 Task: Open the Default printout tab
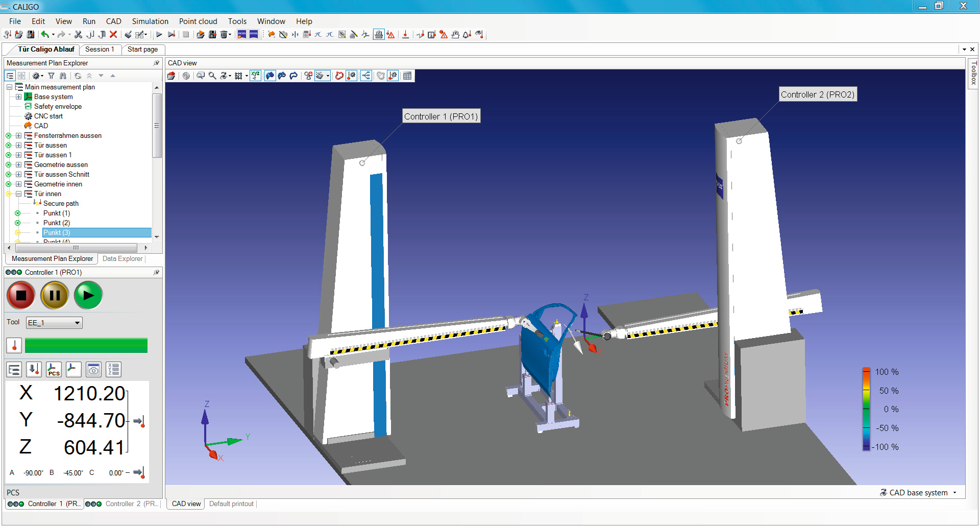pyautogui.click(x=231, y=504)
